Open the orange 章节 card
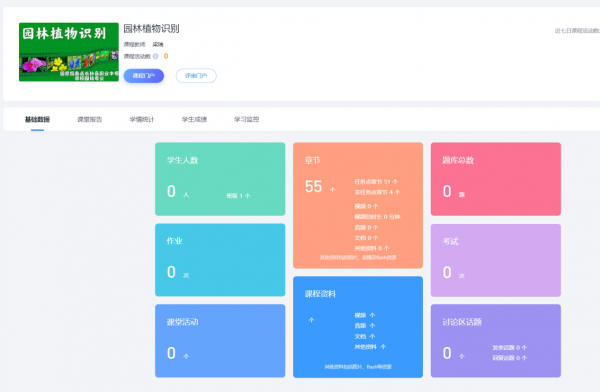Image resolution: width=600 pixels, height=392 pixels. (358, 205)
